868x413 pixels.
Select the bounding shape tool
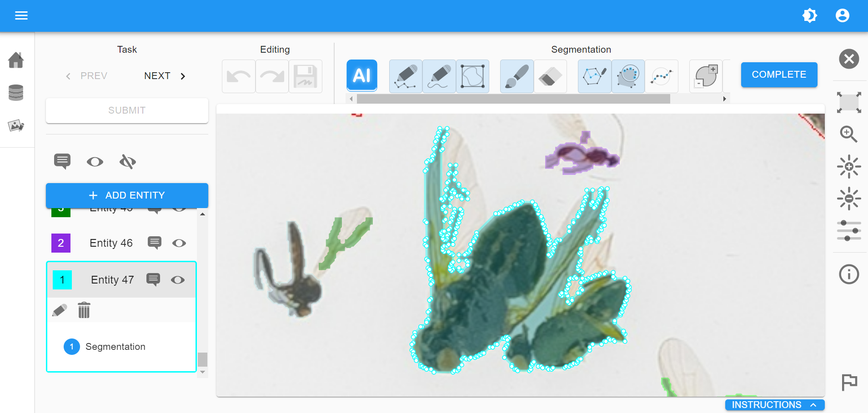click(x=472, y=76)
